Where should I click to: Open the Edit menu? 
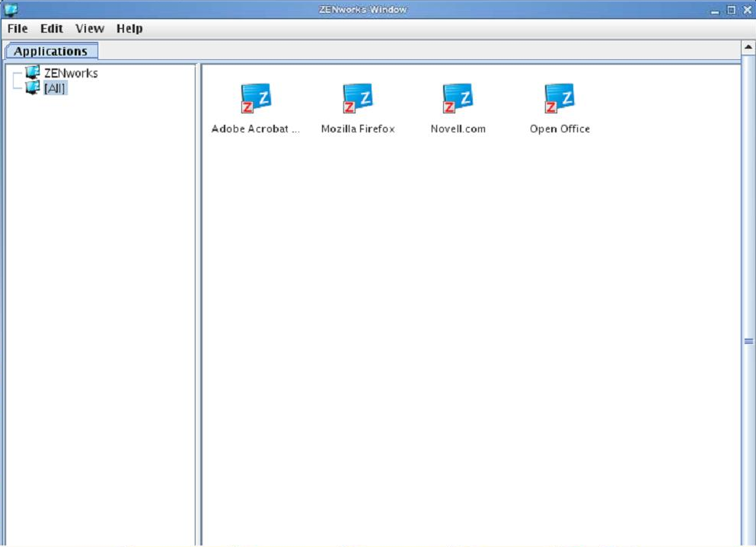tap(50, 28)
